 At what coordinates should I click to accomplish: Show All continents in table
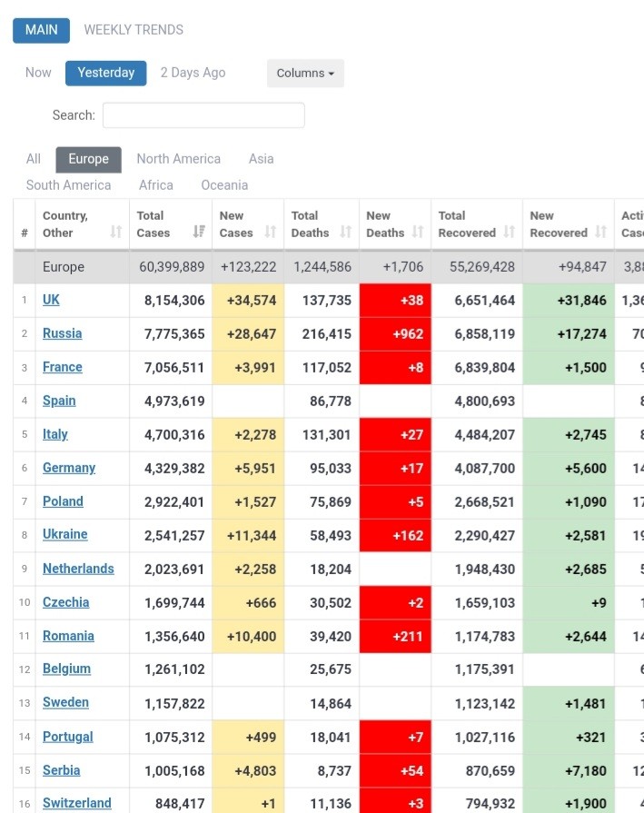point(34,158)
